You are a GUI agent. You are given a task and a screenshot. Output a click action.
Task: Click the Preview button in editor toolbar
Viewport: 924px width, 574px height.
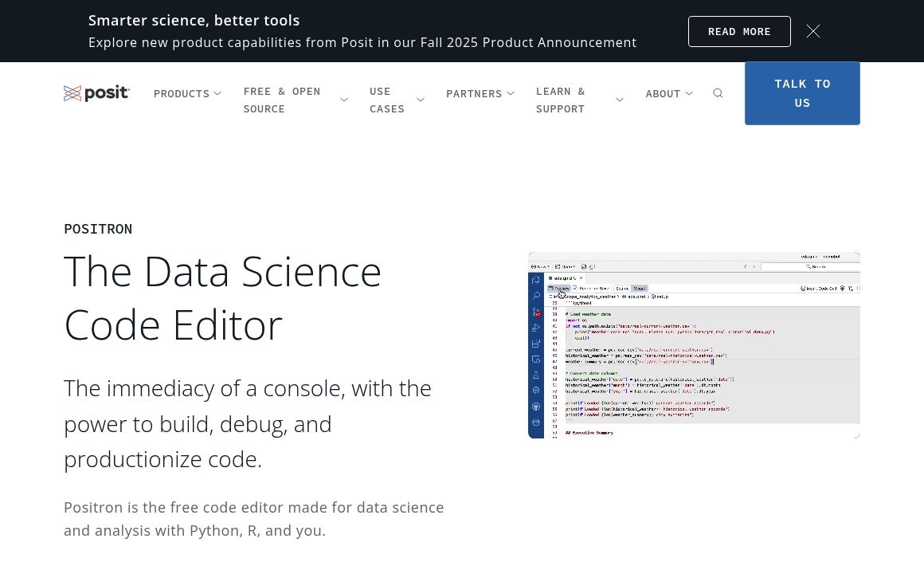[x=558, y=288]
